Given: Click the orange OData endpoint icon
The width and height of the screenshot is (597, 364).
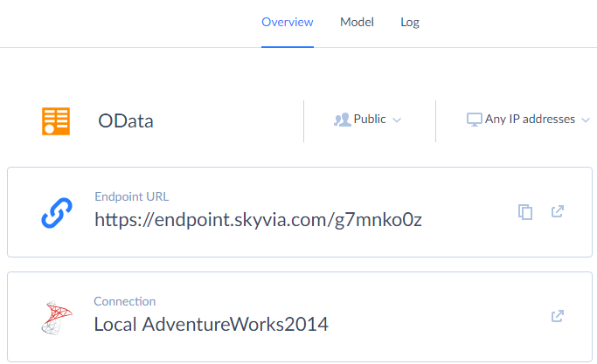Looking at the screenshot, I should coord(56,121).
